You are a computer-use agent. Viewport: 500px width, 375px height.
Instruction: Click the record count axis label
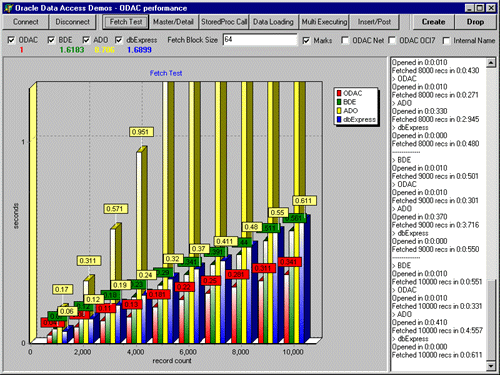(x=172, y=361)
